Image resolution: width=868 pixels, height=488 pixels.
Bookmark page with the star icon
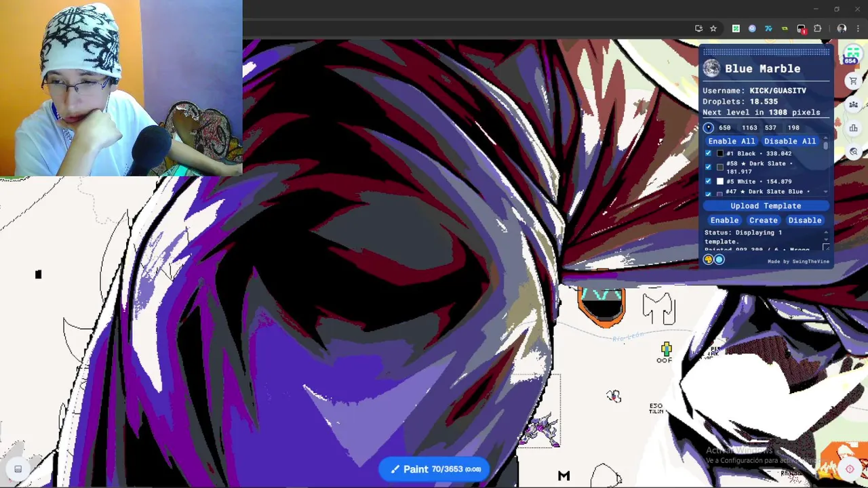point(713,28)
